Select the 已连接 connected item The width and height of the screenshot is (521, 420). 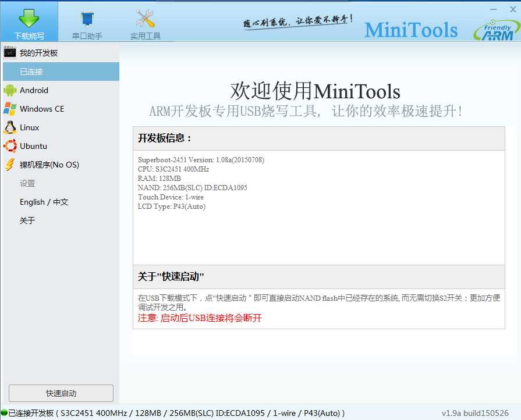(61, 72)
